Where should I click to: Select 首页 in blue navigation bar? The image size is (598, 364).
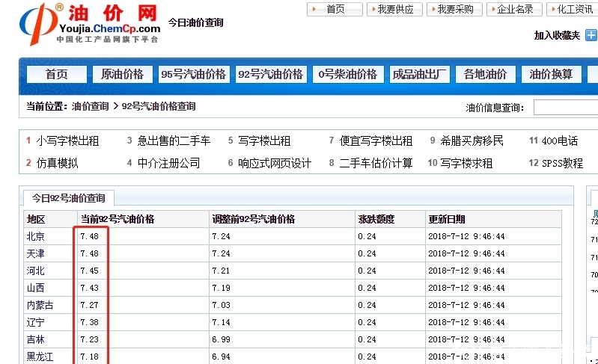point(57,74)
